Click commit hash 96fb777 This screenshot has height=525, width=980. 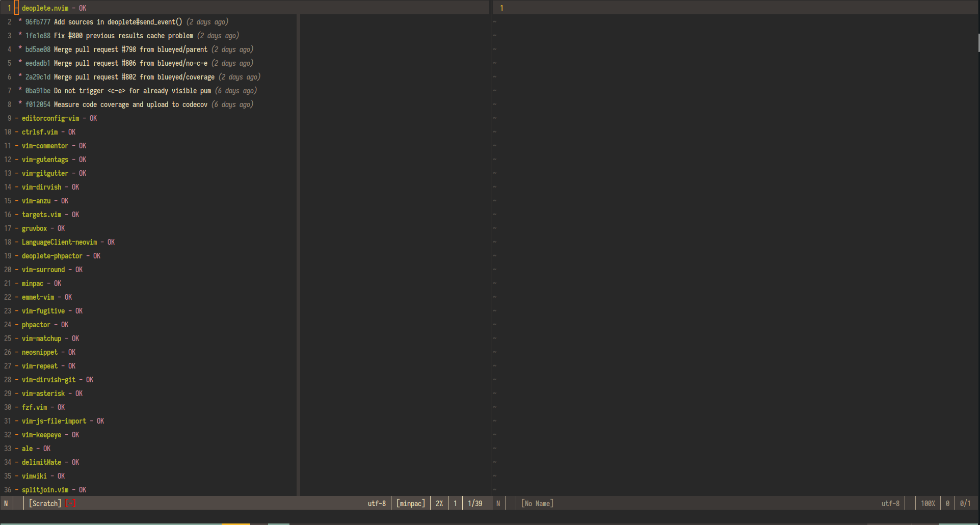point(38,22)
